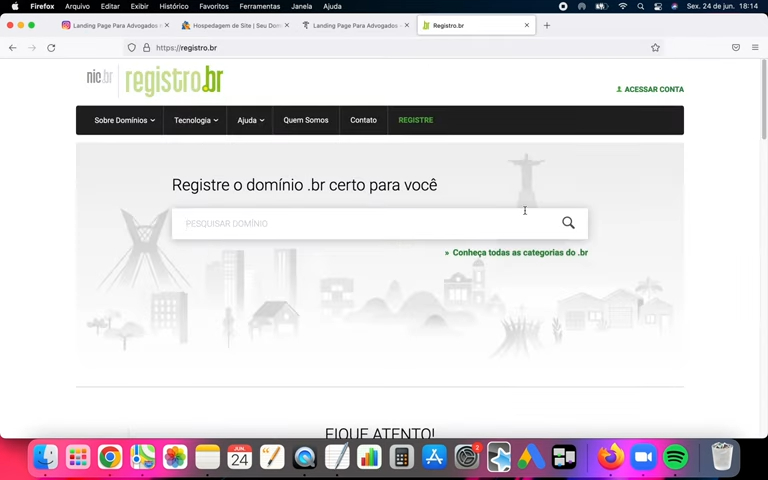Click the magnifier search icon in domain field
The height and width of the screenshot is (480, 768).
click(x=568, y=223)
